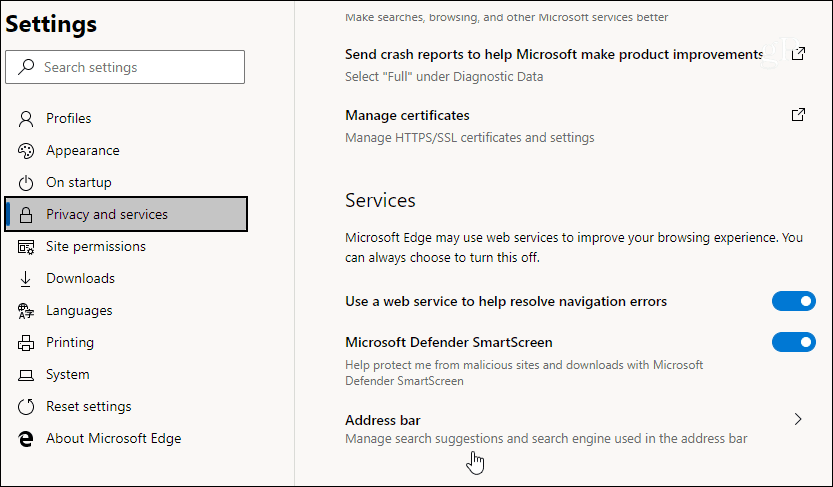Click the Settings page title

click(51, 24)
